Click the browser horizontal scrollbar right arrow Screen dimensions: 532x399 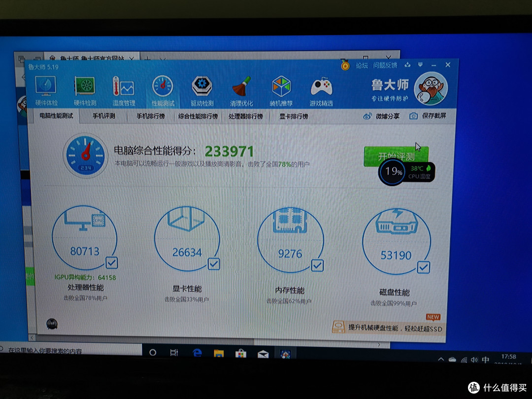pos(379,345)
